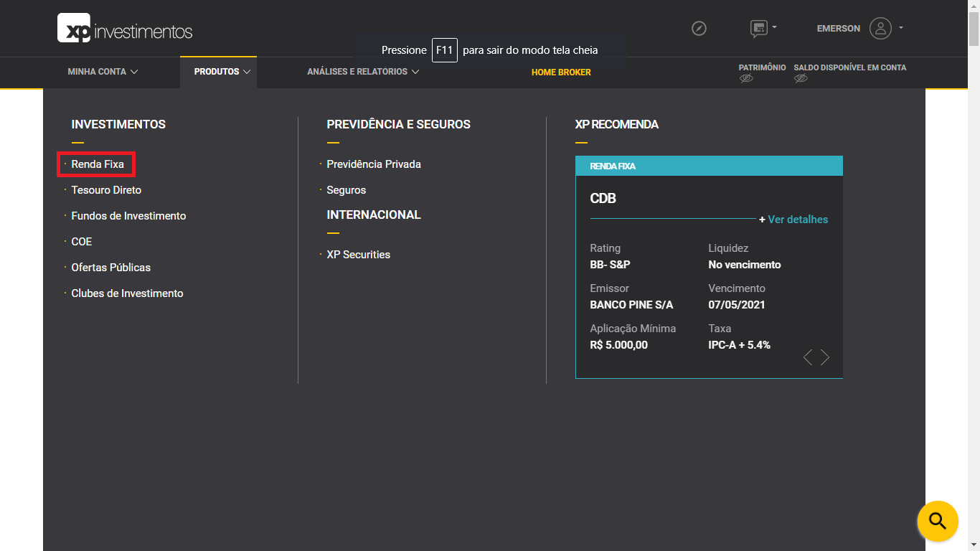Screen dimensions: 980x551
Task: Click IPC-A + 5.4% rate value
Action: (x=739, y=345)
